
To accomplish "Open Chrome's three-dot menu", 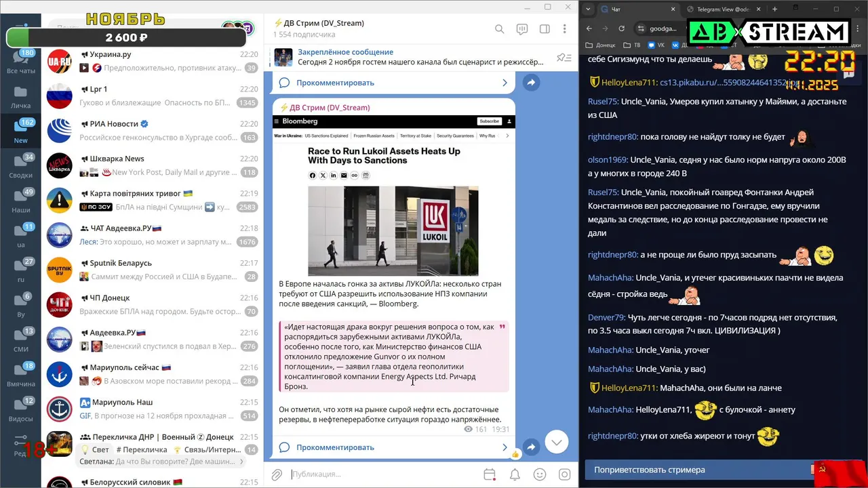I will coord(857,28).
